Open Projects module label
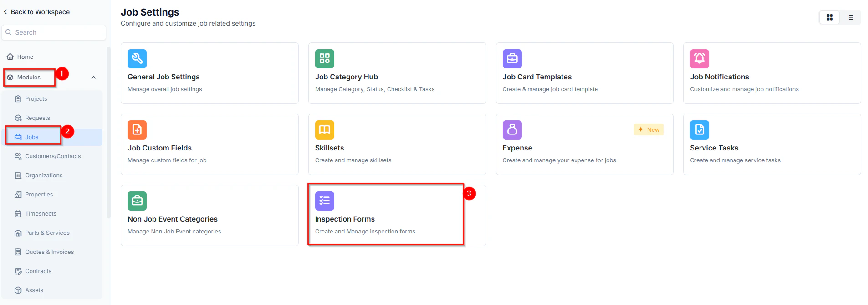The height and width of the screenshot is (305, 868). pyautogui.click(x=36, y=99)
